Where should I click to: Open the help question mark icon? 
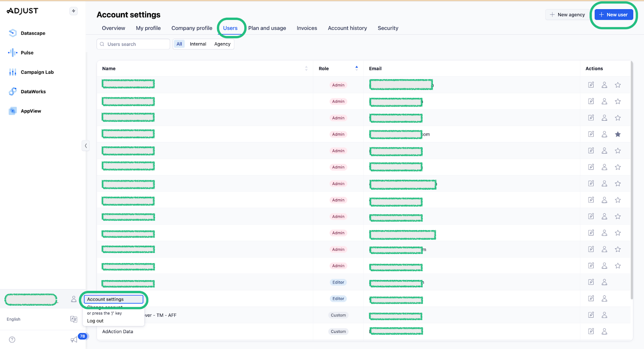12,340
